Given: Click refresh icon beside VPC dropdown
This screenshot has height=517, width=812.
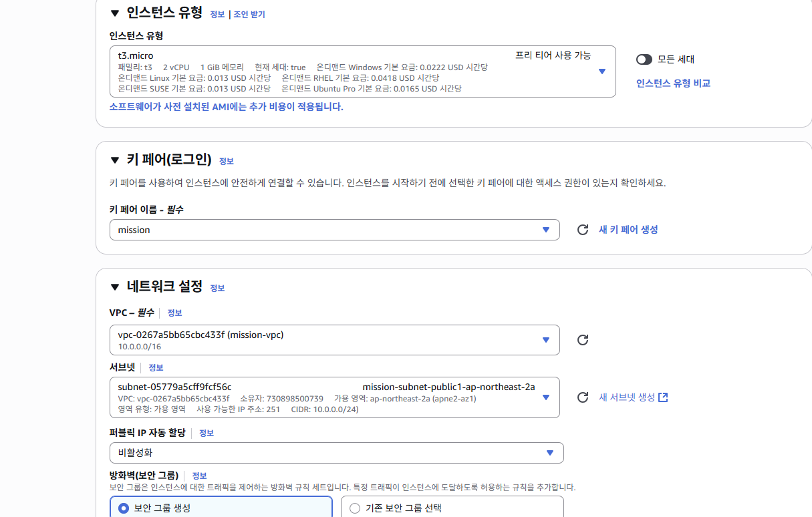Looking at the screenshot, I should pos(583,340).
